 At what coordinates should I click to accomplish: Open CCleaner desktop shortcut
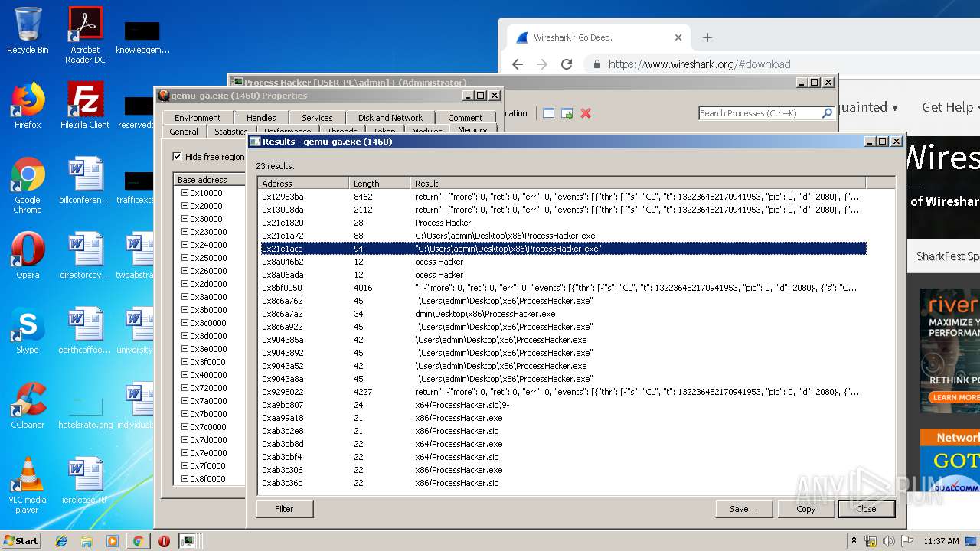pyautogui.click(x=28, y=406)
